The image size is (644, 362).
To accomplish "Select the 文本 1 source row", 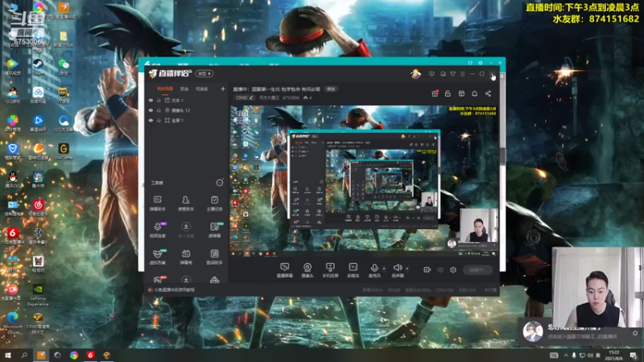I will (x=186, y=100).
